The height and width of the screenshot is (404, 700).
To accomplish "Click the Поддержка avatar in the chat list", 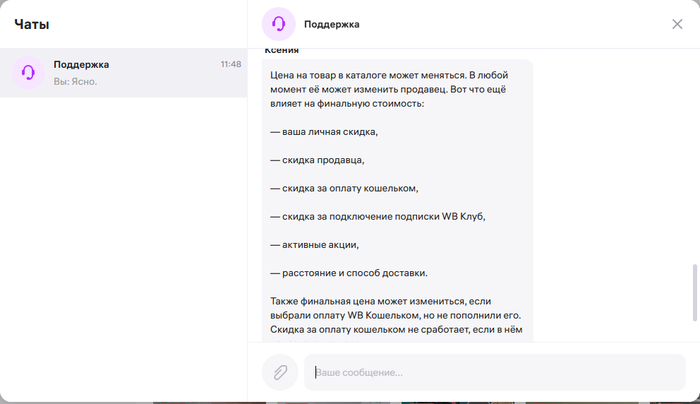I will [29, 72].
